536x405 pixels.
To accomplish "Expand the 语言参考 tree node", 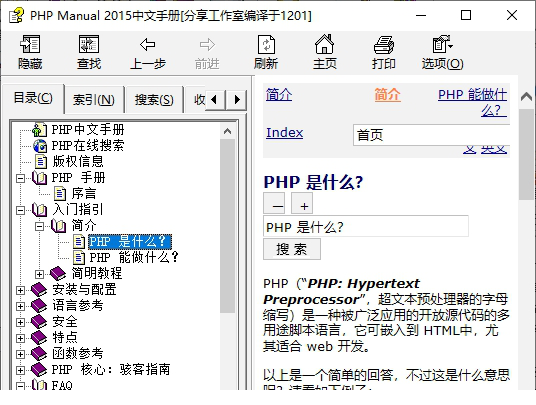I will point(21,306).
